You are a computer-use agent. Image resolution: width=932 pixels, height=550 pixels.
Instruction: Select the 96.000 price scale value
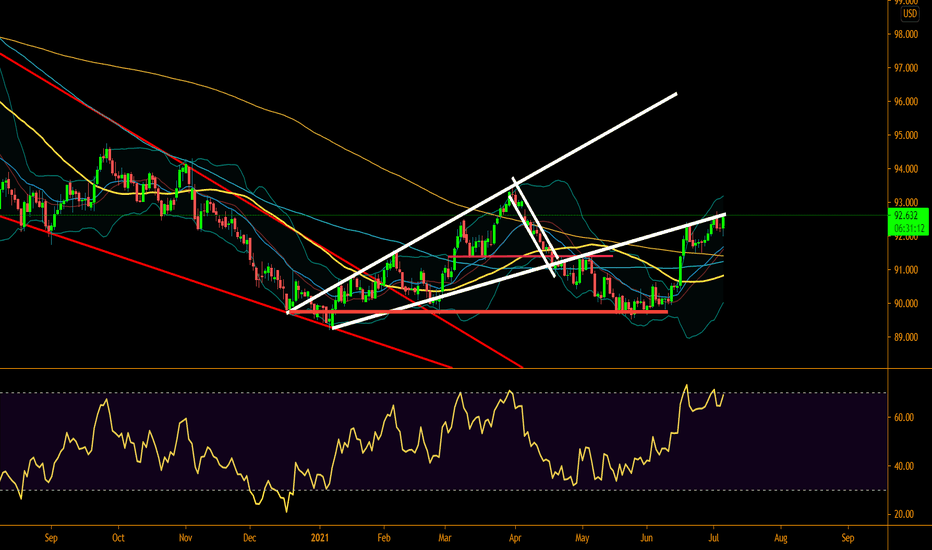click(x=906, y=102)
